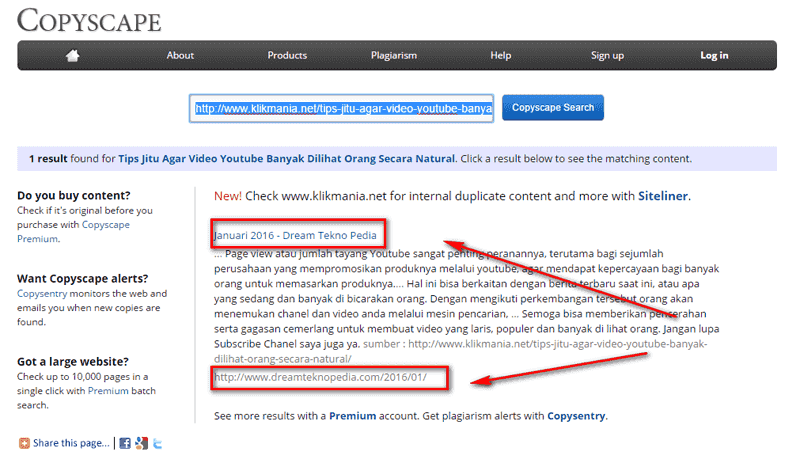Go to the home icon in navigation bar

pyautogui.click(x=72, y=55)
